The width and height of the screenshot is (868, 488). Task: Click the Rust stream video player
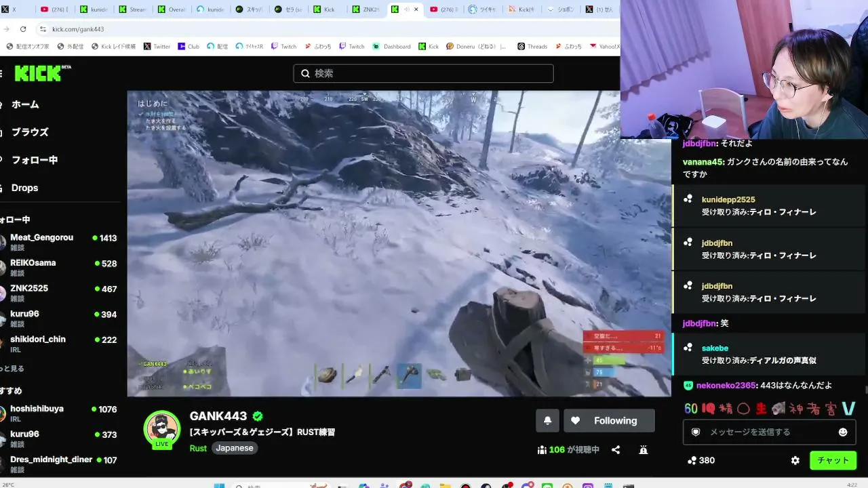click(x=399, y=243)
